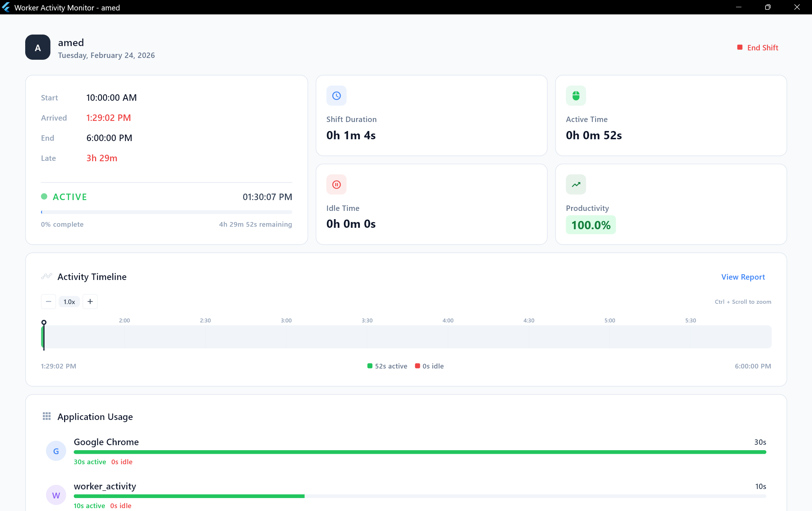Toggle the red 0s idle legend marker
812x511 pixels.
(x=418, y=366)
